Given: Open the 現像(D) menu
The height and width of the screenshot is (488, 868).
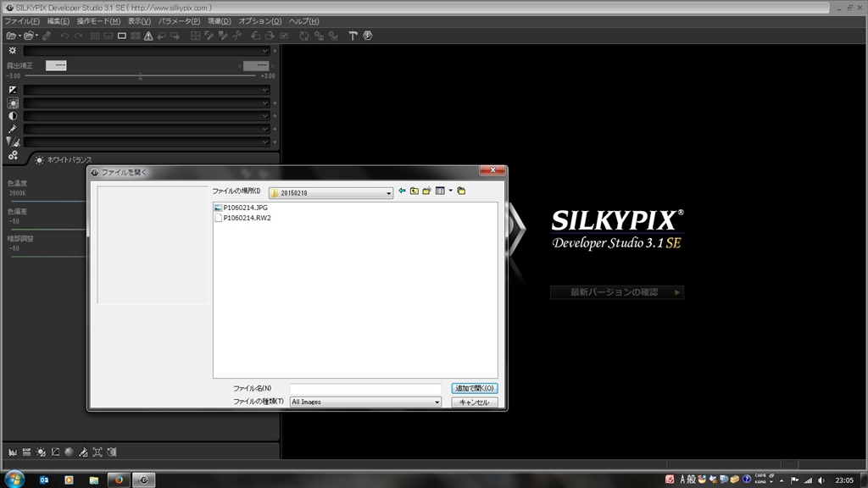Looking at the screenshot, I should pos(220,21).
